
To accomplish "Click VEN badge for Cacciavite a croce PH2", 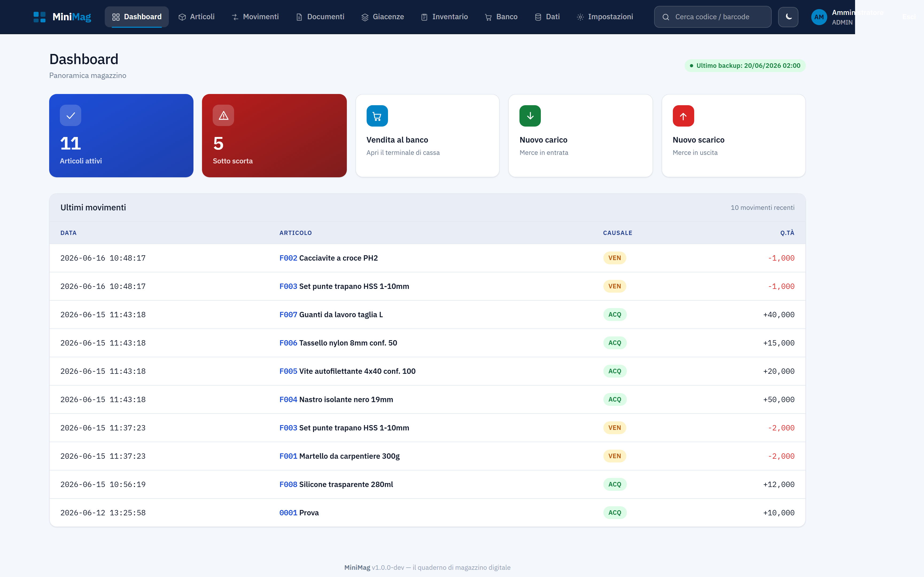I will coord(614,258).
